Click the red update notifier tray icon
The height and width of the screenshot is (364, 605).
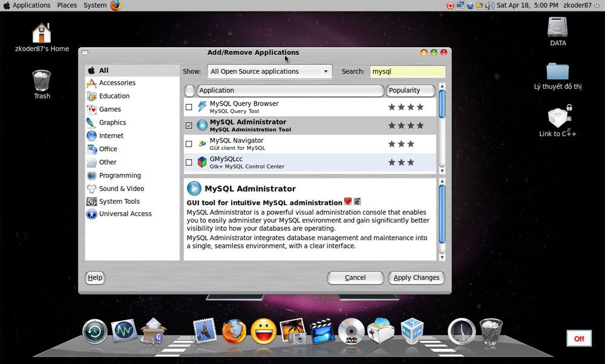pyautogui.click(x=450, y=5)
